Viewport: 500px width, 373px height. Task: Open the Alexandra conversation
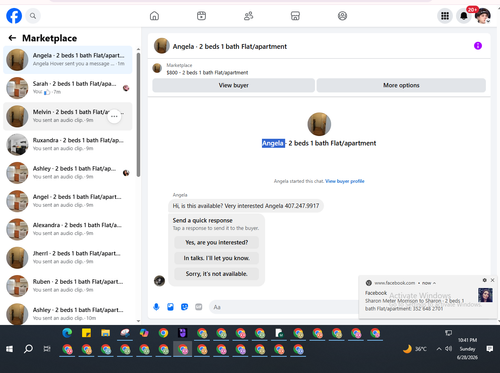click(68, 229)
